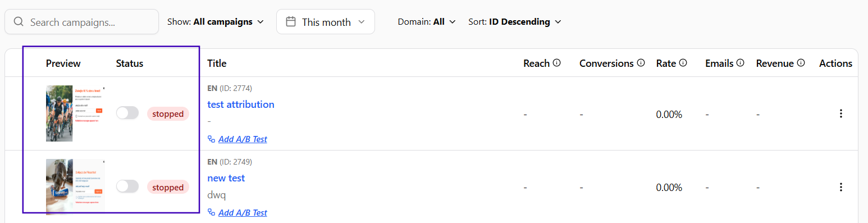Viewport: 868px width, 223px height.
Task: Enable the test attribution campaign toggle
Action: pos(127,113)
